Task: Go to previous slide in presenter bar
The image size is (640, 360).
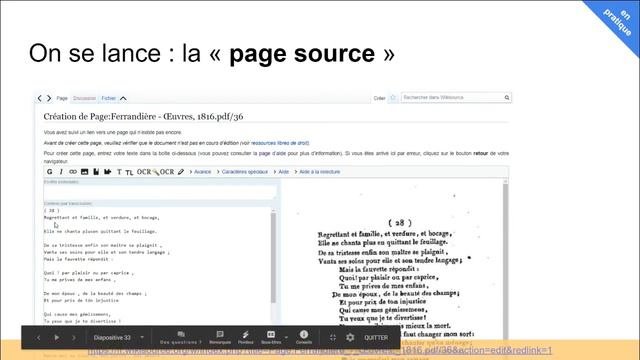Action: click(x=38, y=338)
